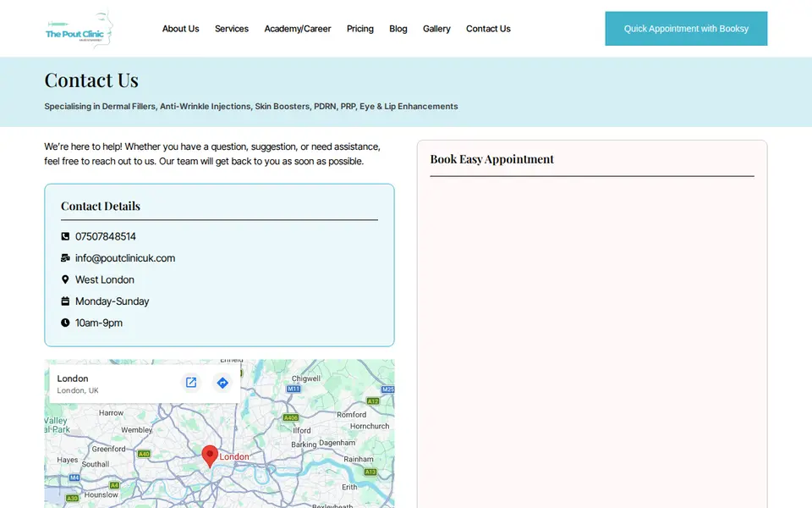Click Hounslow label on the map
812x508 pixels.
101,494
